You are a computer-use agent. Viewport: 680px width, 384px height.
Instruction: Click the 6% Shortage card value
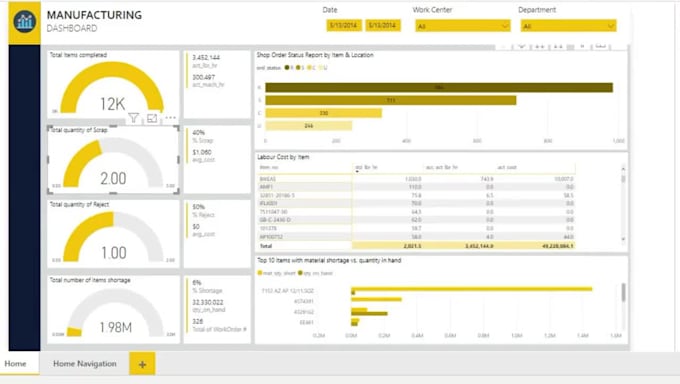click(x=197, y=282)
